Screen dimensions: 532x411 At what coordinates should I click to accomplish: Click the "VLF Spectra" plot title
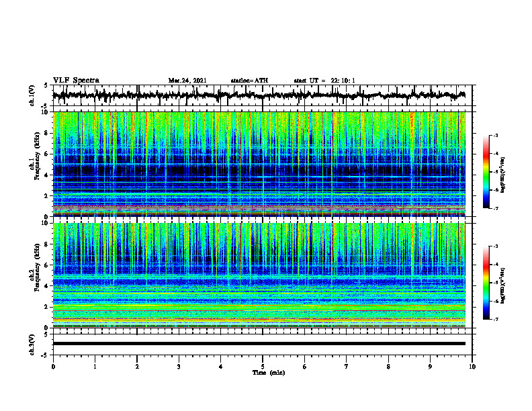tap(76, 81)
